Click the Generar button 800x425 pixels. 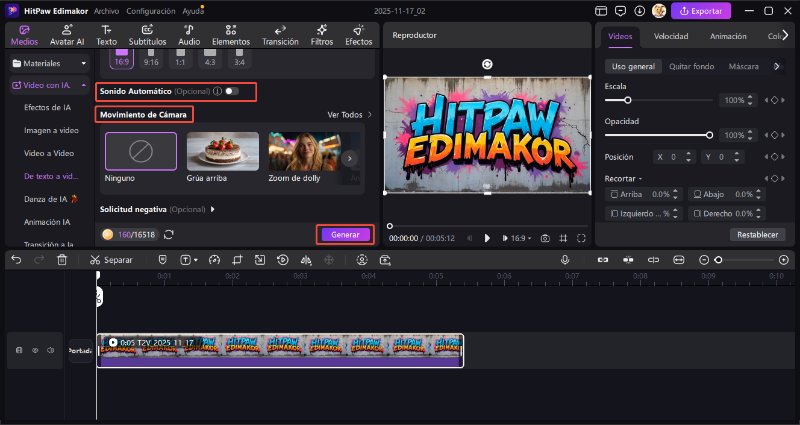[x=345, y=235]
